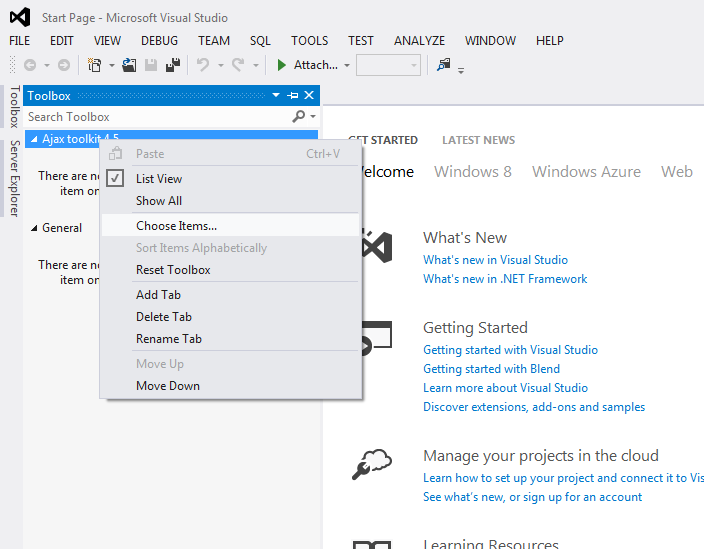Open the Toolbox window position dropdown arrow
The width and height of the screenshot is (704, 549).
(x=276, y=95)
